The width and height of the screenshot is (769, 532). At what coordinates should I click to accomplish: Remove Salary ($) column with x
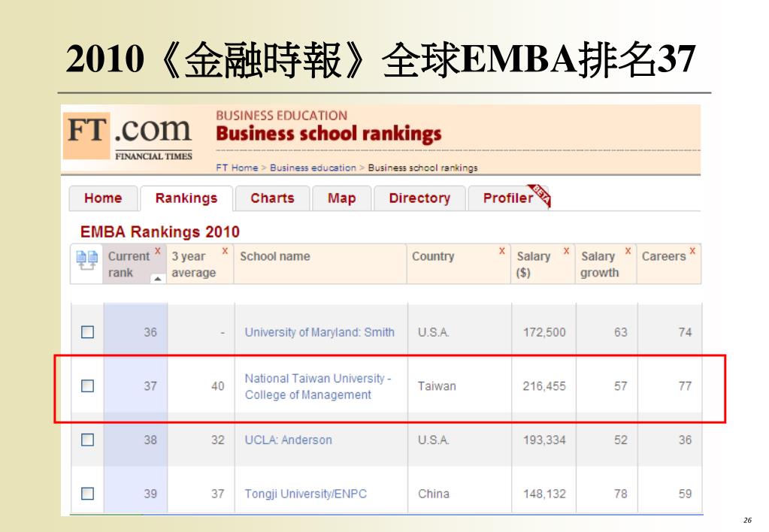567,250
